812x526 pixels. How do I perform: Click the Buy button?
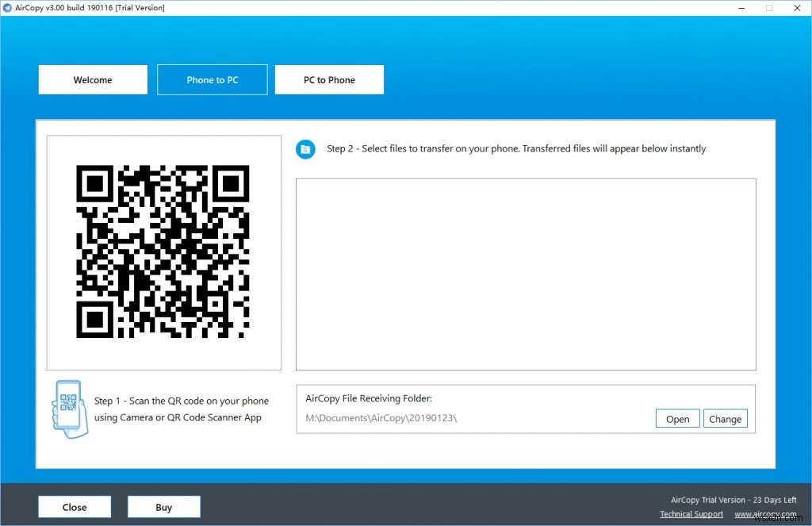point(163,506)
